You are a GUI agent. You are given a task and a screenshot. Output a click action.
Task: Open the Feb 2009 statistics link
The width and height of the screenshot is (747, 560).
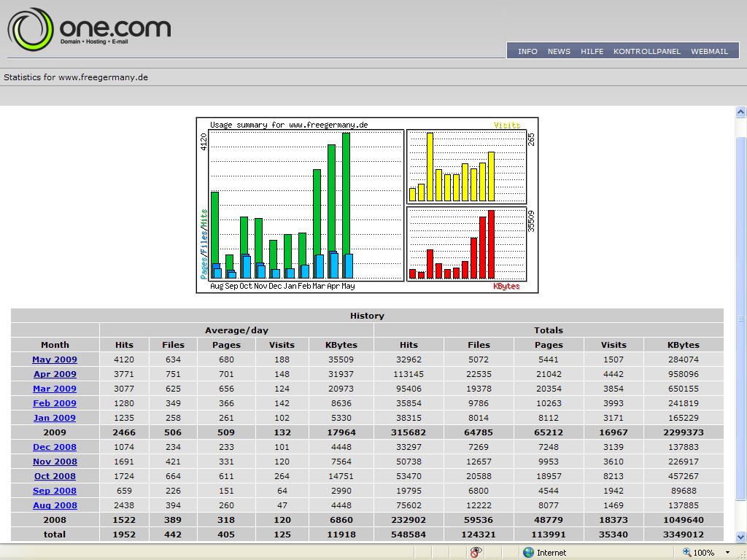coord(55,403)
